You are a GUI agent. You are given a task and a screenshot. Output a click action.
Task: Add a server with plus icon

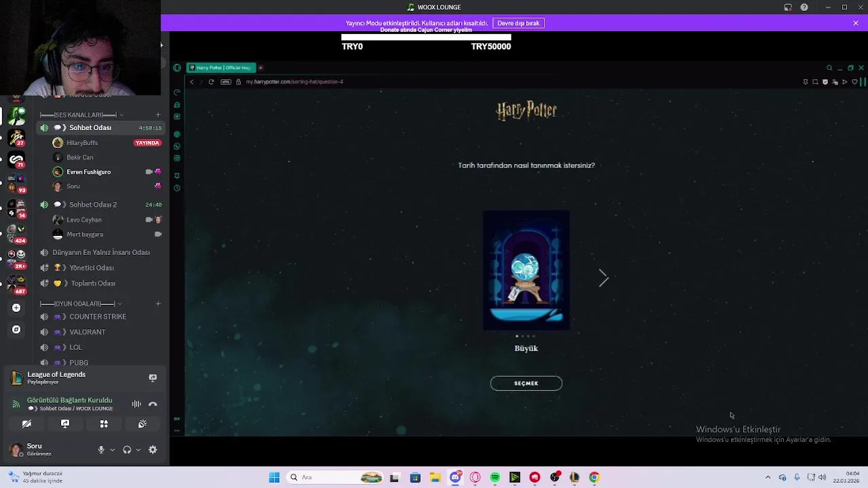coord(16,308)
